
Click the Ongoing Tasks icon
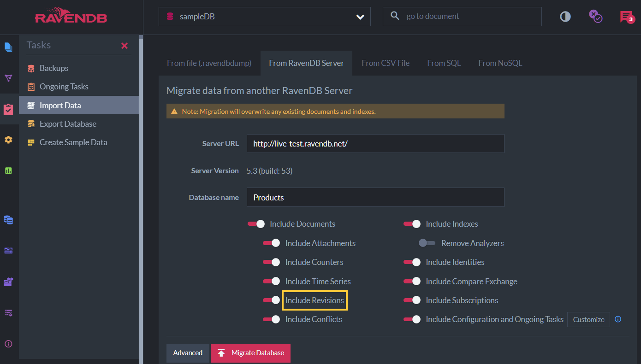tap(31, 87)
